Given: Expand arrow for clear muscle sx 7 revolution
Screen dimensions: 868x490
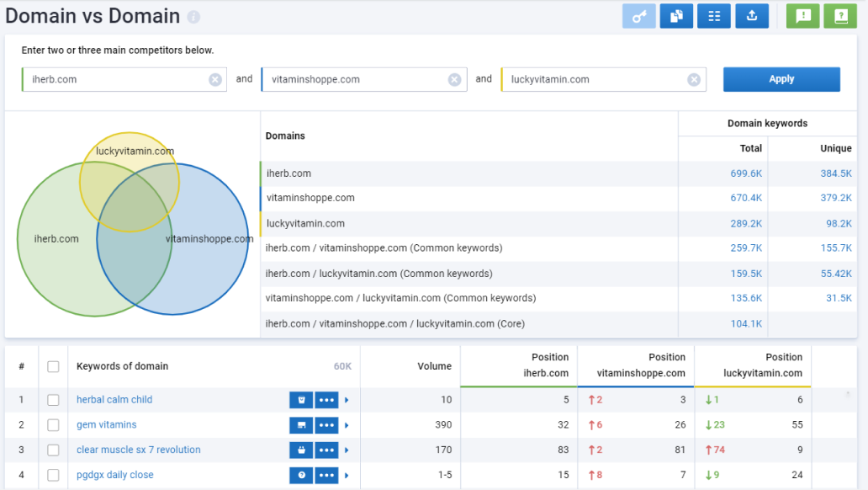Looking at the screenshot, I should (347, 450).
